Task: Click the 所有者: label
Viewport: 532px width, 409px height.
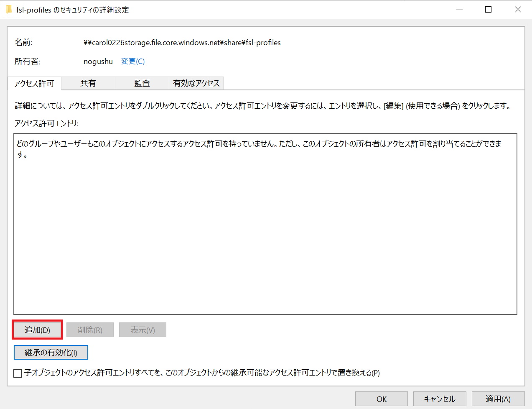Action: click(27, 61)
